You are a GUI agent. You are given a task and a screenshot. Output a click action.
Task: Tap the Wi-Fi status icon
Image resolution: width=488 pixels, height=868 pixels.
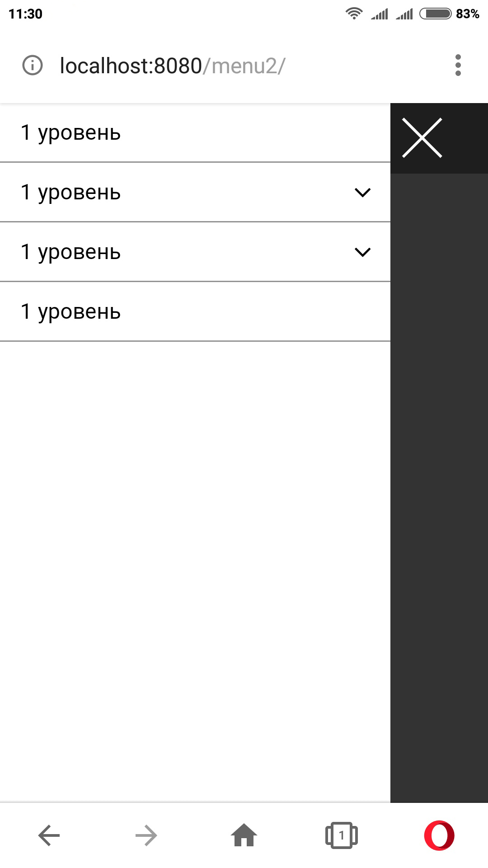point(354,14)
